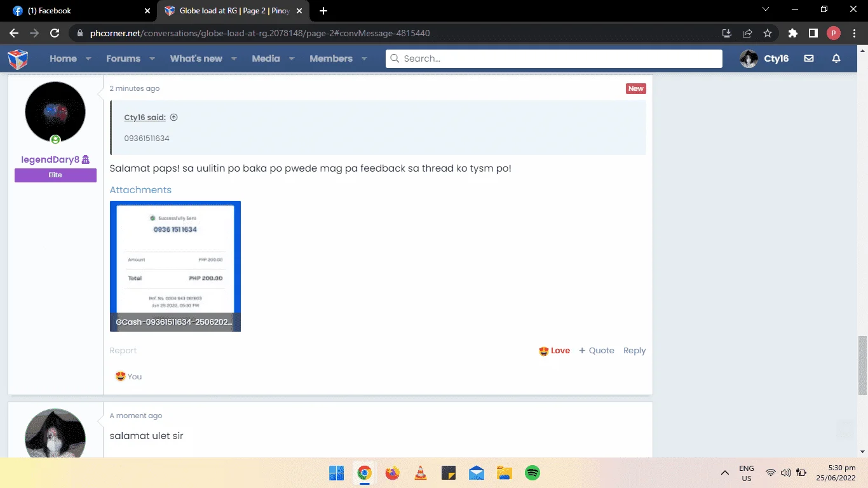Open a new tab with plus icon
Image resolution: width=868 pixels, height=488 pixels.
(x=323, y=11)
